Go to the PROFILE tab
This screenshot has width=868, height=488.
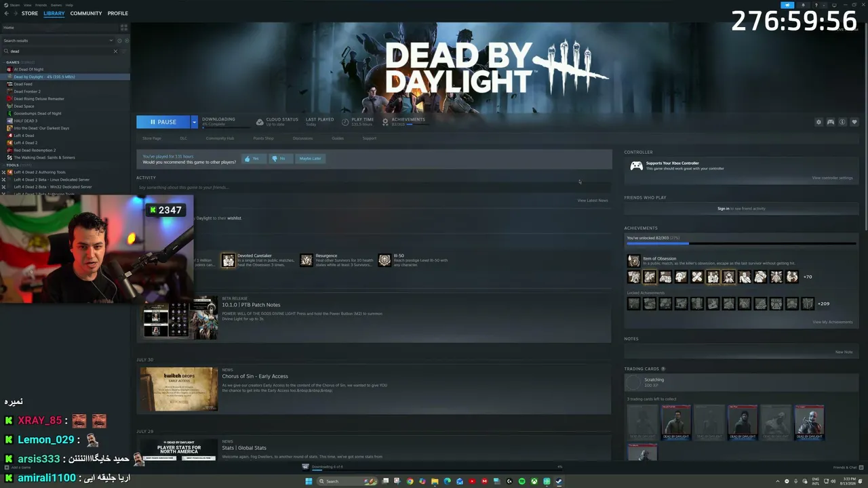(x=117, y=14)
